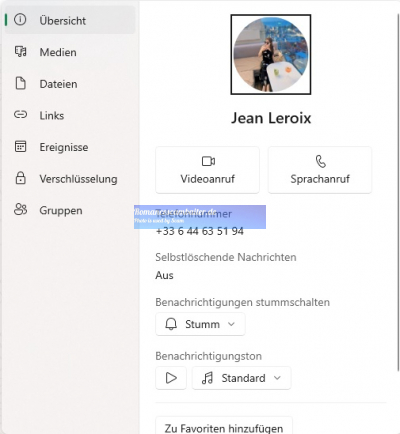Click the Medien sidebar icon
This screenshot has height=434, width=400.
(20, 52)
